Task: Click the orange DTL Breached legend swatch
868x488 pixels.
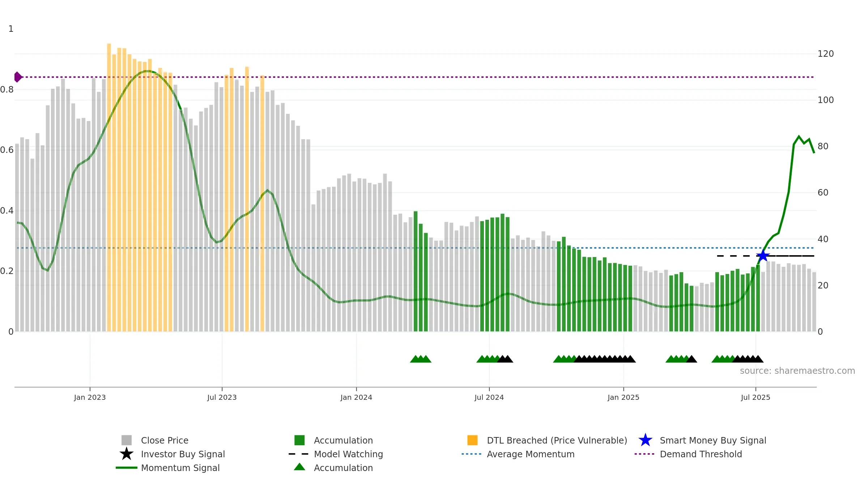Action: click(x=472, y=440)
